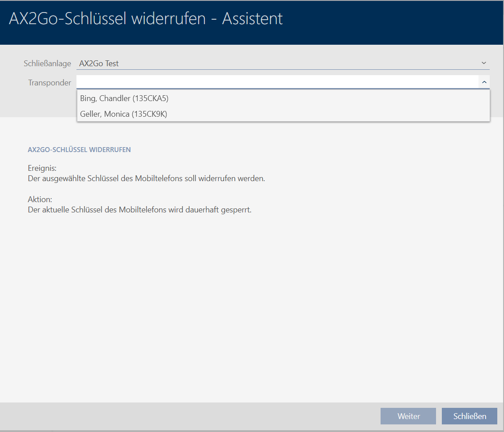This screenshot has width=504, height=432.
Task: Click the AX2Go Test selected value text
Action: tap(99, 64)
